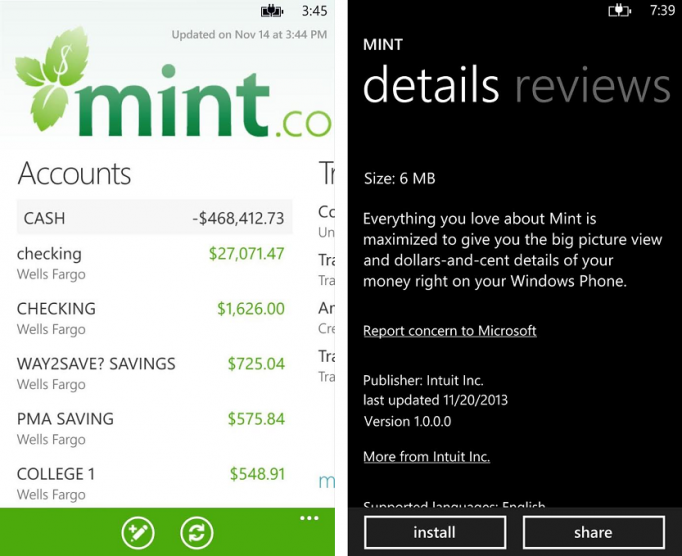
Task: Click the Version 1.0.0.0 text
Action: 407,421
